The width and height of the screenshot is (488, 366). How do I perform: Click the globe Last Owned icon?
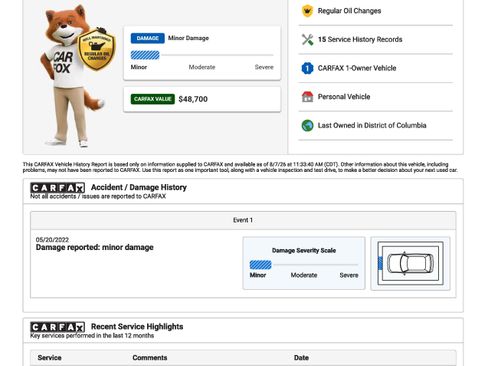[307, 125]
